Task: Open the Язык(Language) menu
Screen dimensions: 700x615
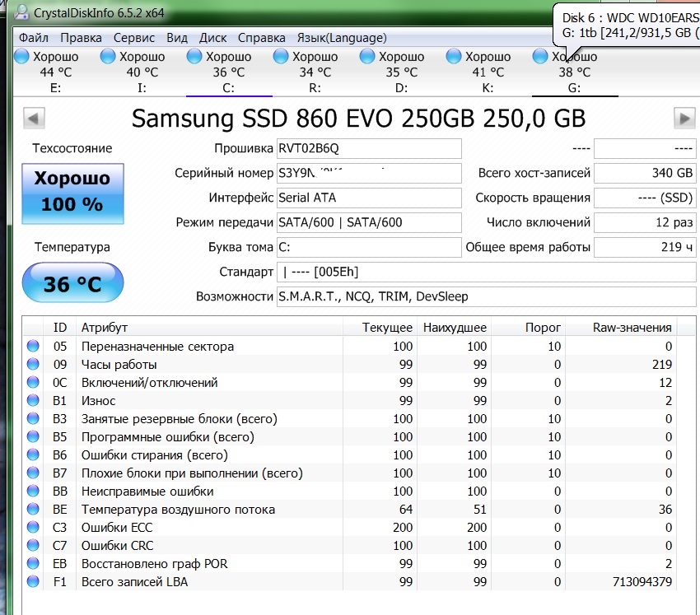Action: [x=342, y=38]
